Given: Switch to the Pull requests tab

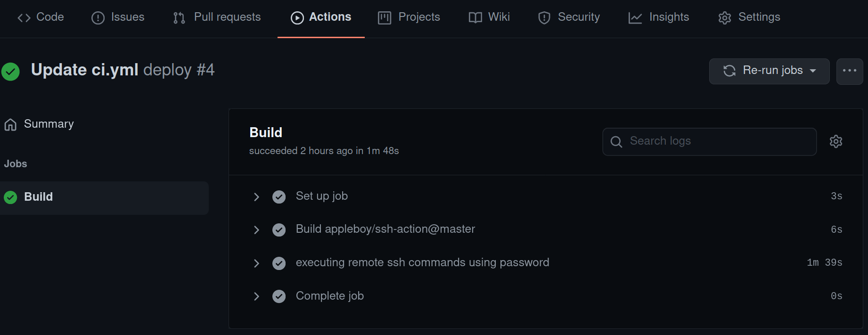Looking at the screenshot, I should pos(217,17).
